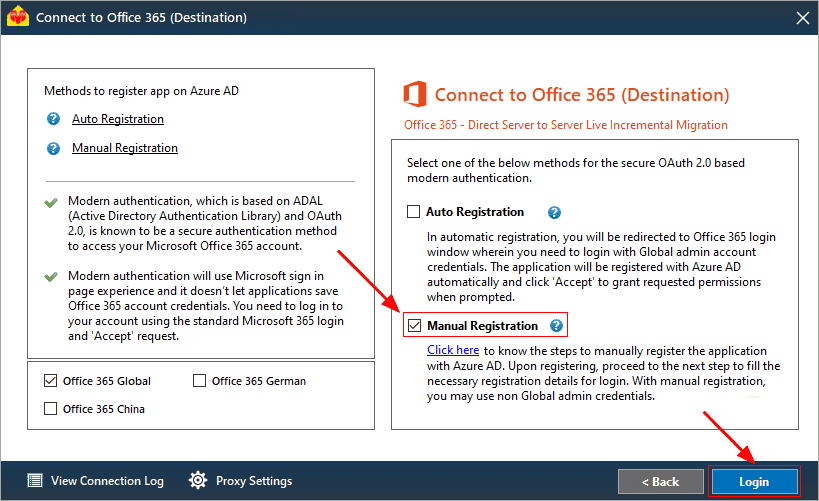This screenshot has height=501, width=819.
Task: Toggle the Office 365 Global checkbox
Action: 50,381
